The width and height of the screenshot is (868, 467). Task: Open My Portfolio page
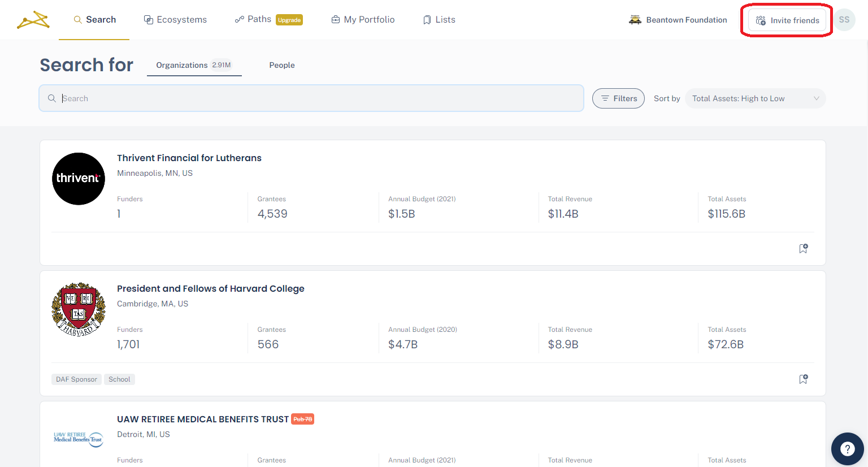pyautogui.click(x=363, y=20)
